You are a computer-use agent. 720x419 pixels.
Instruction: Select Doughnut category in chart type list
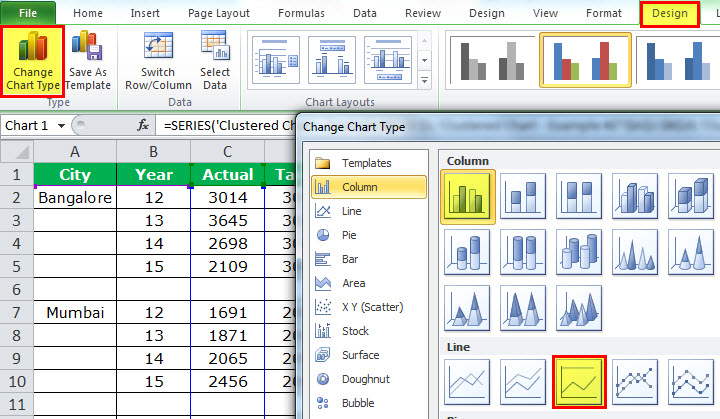[369, 379]
